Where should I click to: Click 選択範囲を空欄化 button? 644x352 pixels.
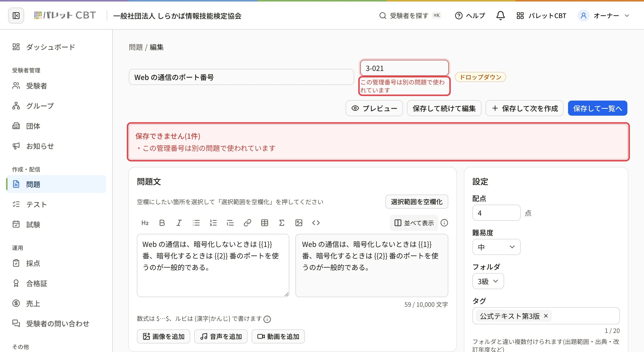(x=417, y=202)
